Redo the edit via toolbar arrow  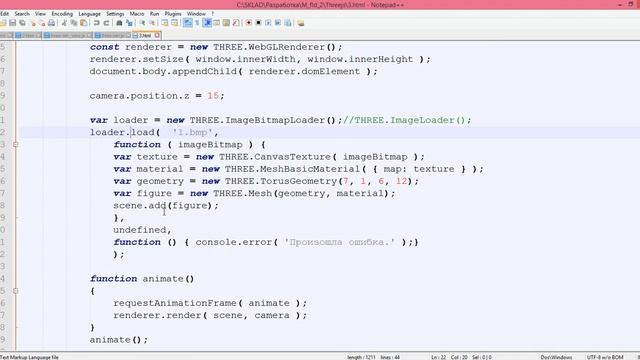point(106,23)
